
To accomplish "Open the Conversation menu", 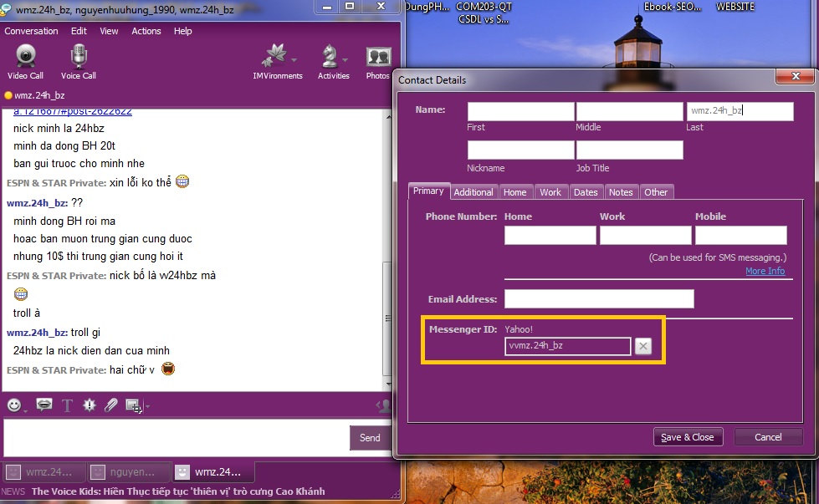I will point(31,31).
